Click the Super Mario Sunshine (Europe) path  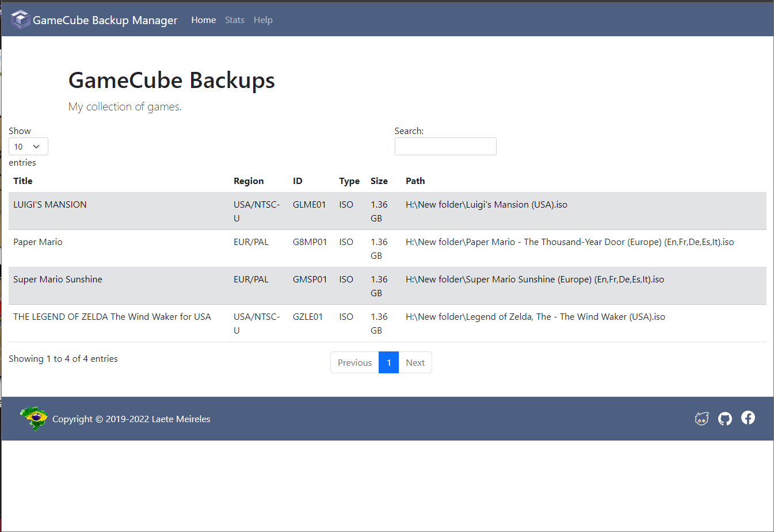tap(535, 280)
